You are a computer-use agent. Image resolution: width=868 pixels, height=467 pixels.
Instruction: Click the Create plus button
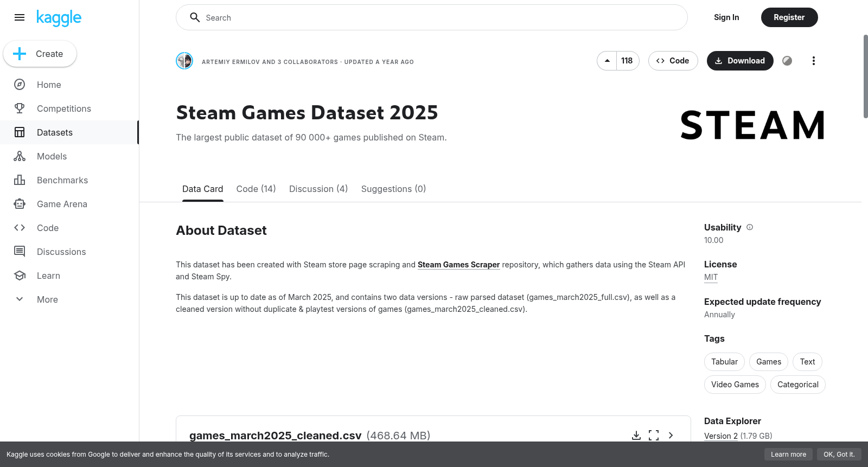[40, 54]
